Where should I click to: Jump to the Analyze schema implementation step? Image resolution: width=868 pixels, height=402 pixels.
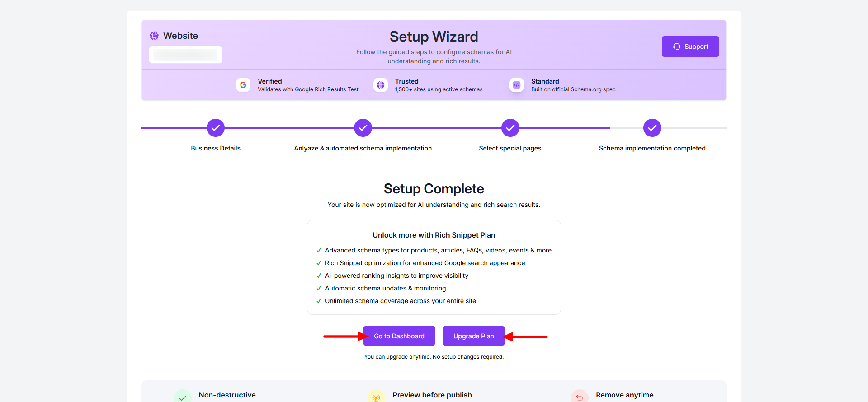pos(363,128)
